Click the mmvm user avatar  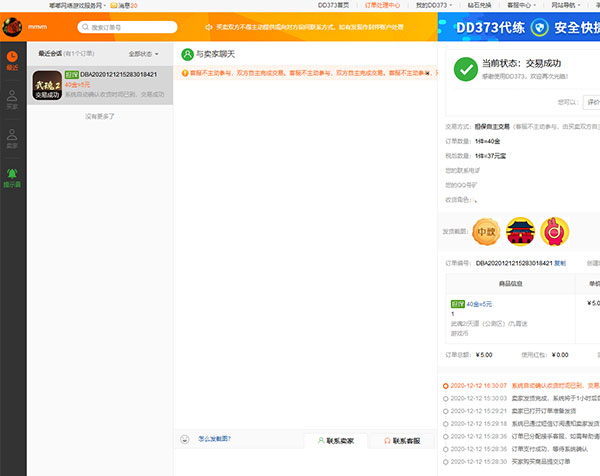pos(12,27)
